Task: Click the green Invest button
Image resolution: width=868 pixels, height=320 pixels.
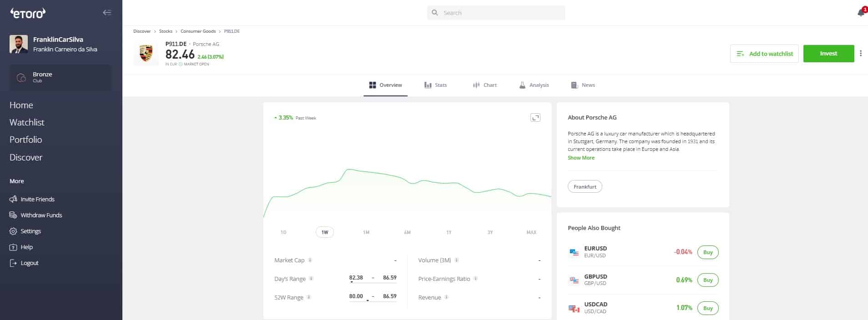Action: click(x=828, y=54)
